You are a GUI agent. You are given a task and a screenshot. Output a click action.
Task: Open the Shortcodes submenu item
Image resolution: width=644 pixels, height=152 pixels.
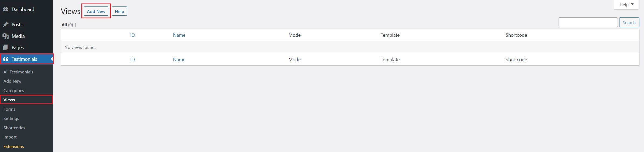pos(14,128)
